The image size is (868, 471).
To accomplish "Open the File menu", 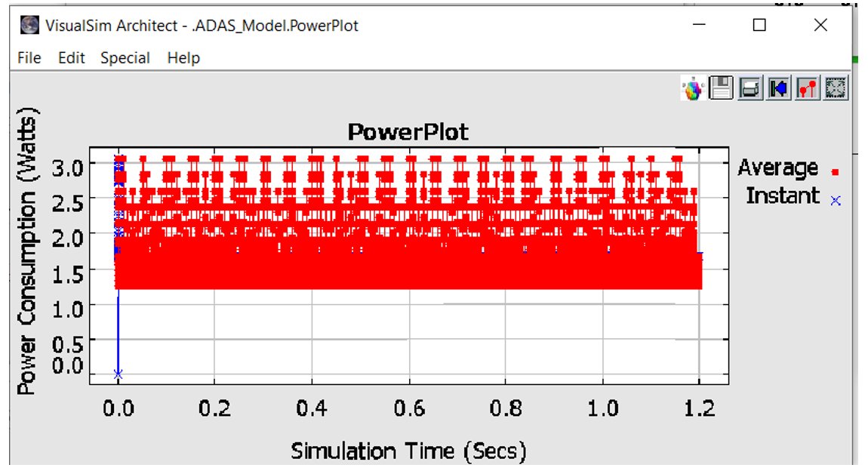I will pyautogui.click(x=29, y=58).
